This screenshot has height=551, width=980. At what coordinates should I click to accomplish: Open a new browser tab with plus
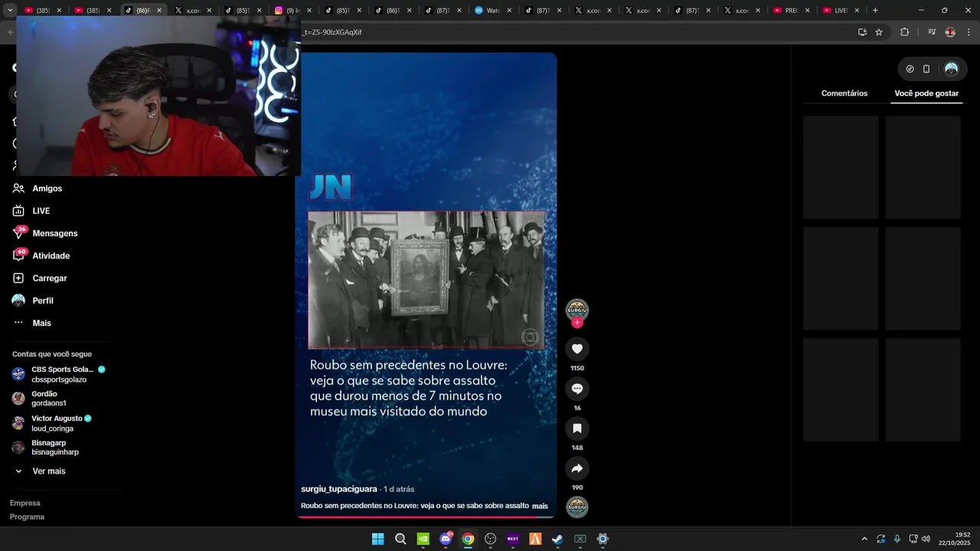[x=875, y=10]
